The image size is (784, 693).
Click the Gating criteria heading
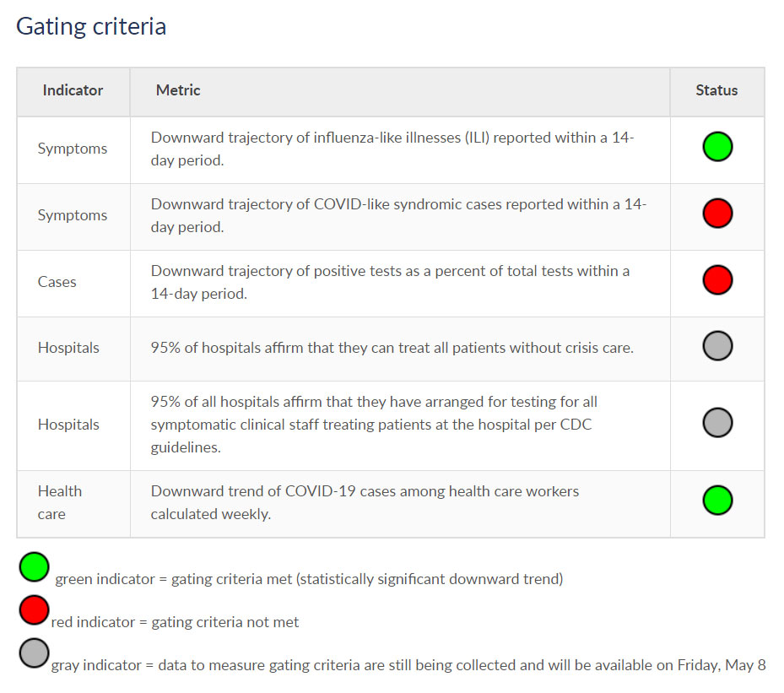point(91,26)
